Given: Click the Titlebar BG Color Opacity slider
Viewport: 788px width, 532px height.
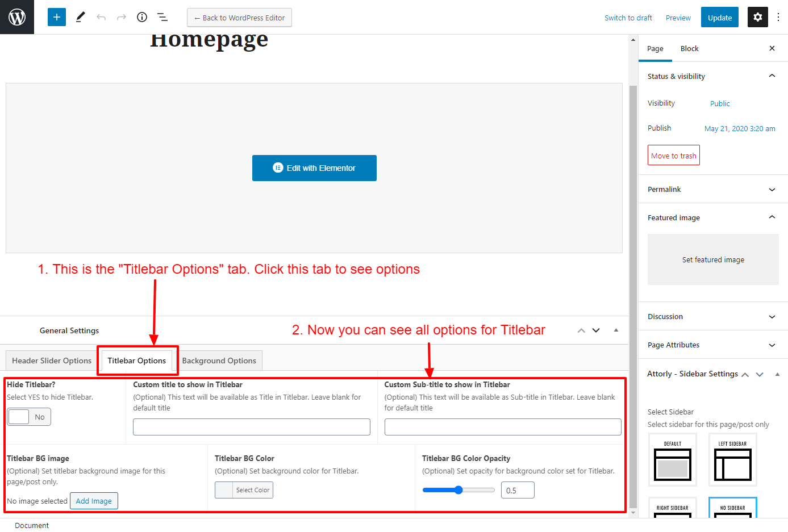Looking at the screenshot, I should click(458, 490).
